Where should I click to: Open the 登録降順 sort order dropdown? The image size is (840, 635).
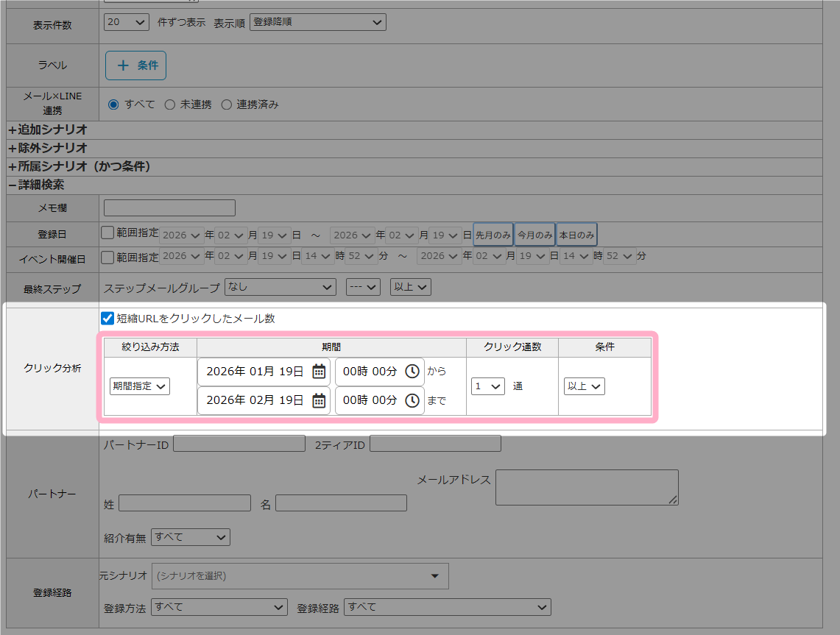pyautogui.click(x=317, y=22)
